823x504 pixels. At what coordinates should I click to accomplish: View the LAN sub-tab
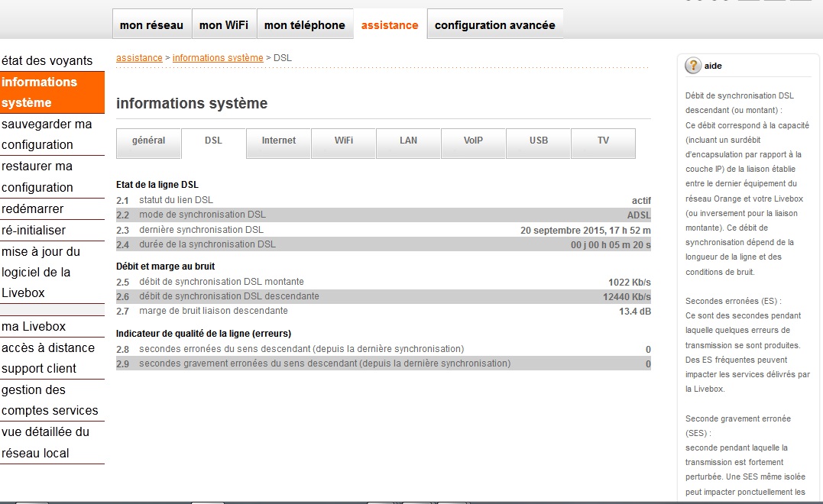(408, 141)
